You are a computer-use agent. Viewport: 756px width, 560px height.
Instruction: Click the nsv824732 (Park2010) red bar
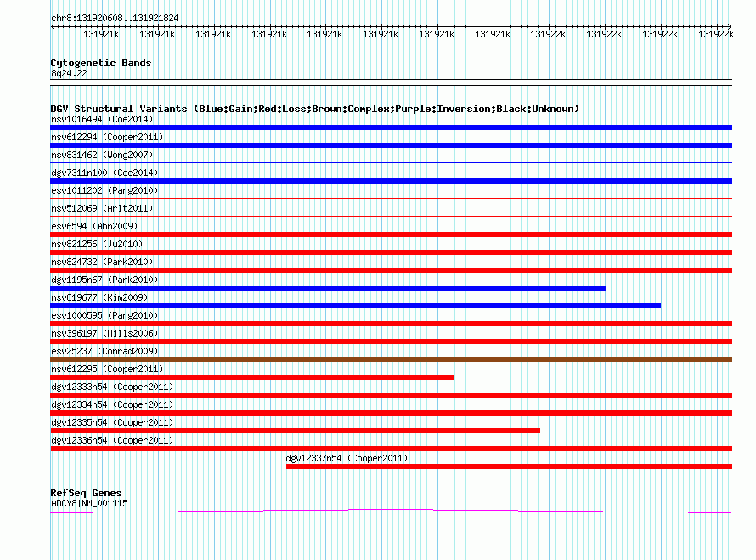(391, 270)
